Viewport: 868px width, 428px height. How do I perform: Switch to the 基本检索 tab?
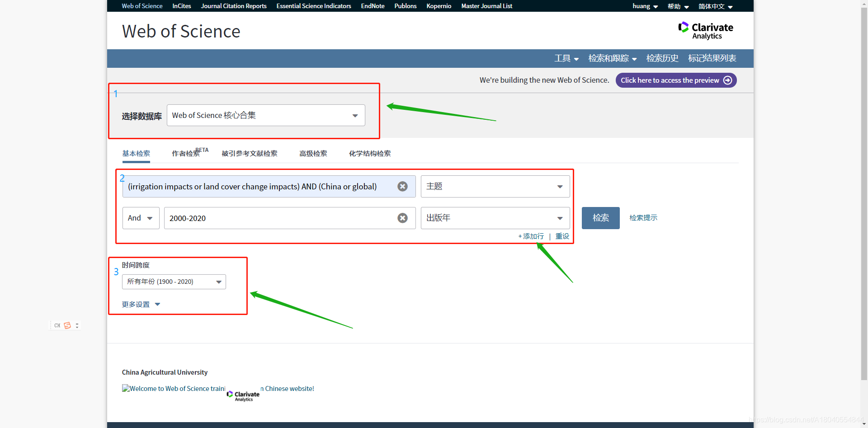coord(136,154)
